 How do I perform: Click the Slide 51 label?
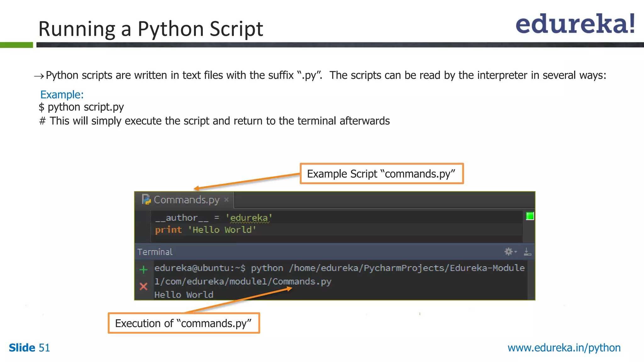[29, 348]
